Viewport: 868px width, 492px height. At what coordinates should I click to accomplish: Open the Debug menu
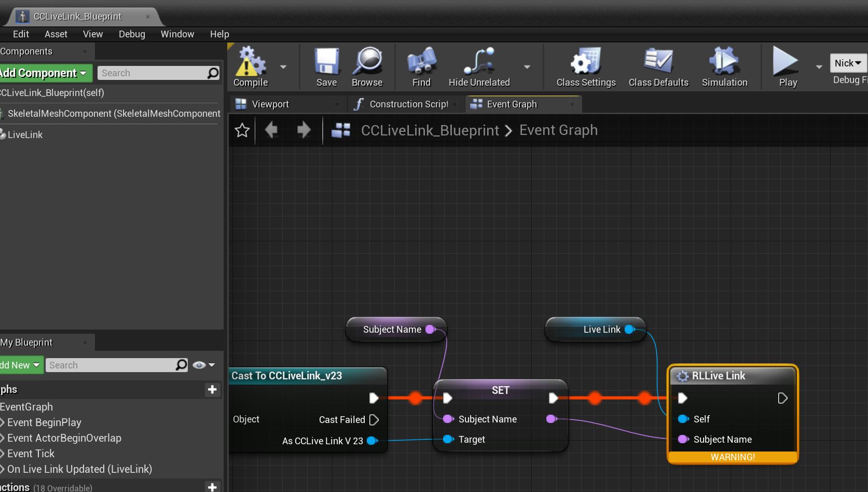pos(132,34)
